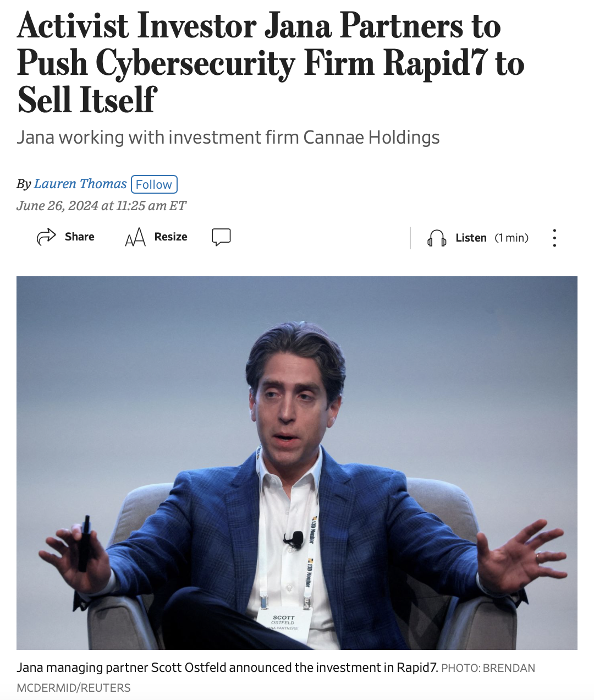Click the SCOTT name badge in the photo
594x700 pixels.
tap(284, 623)
